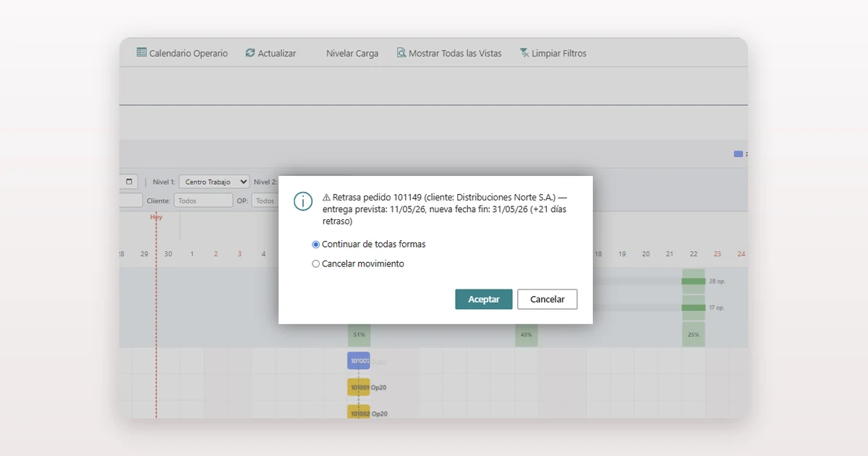Click the 25% load cell under day 22
The width and height of the screenshot is (868, 456).
(694, 334)
